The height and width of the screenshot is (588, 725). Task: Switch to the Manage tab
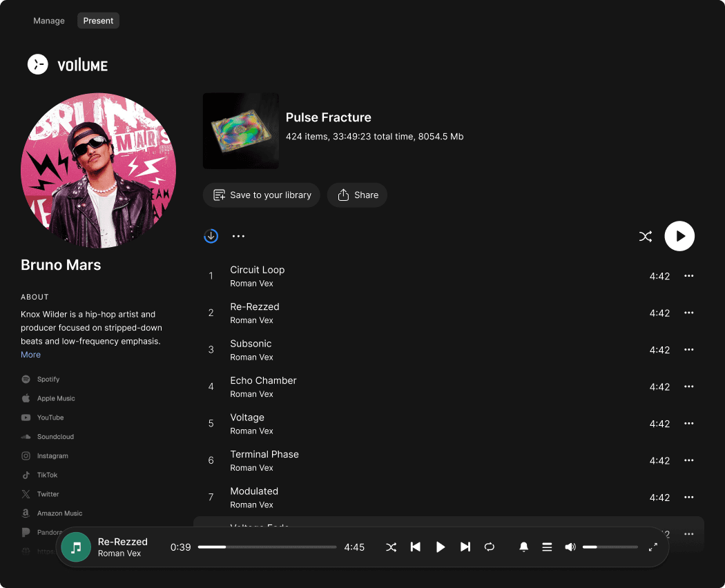pyautogui.click(x=48, y=21)
